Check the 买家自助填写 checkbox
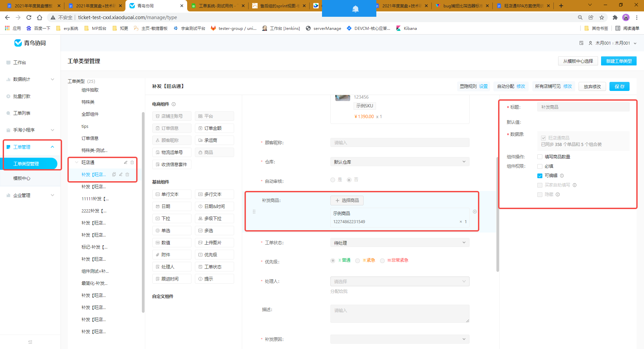The image size is (644, 349). coord(540,185)
